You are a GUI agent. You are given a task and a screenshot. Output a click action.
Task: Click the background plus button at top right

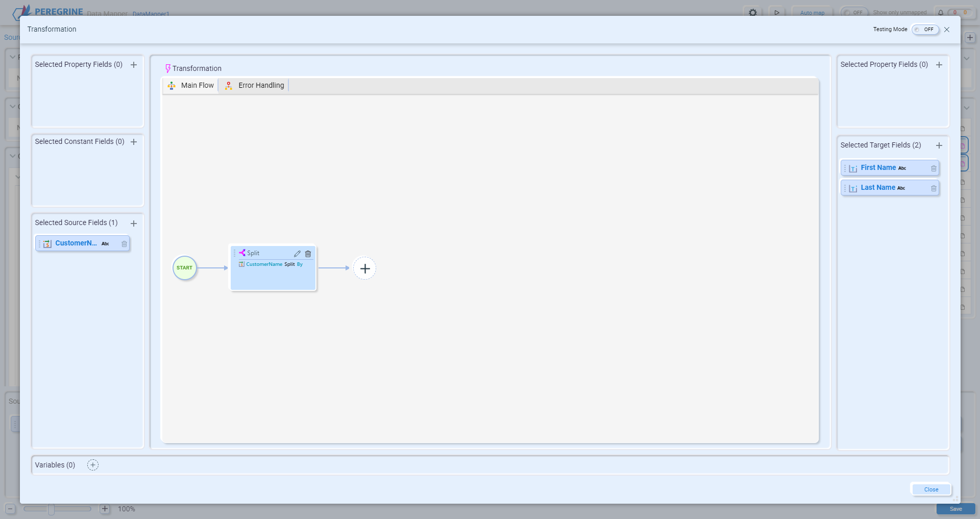[970, 38]
